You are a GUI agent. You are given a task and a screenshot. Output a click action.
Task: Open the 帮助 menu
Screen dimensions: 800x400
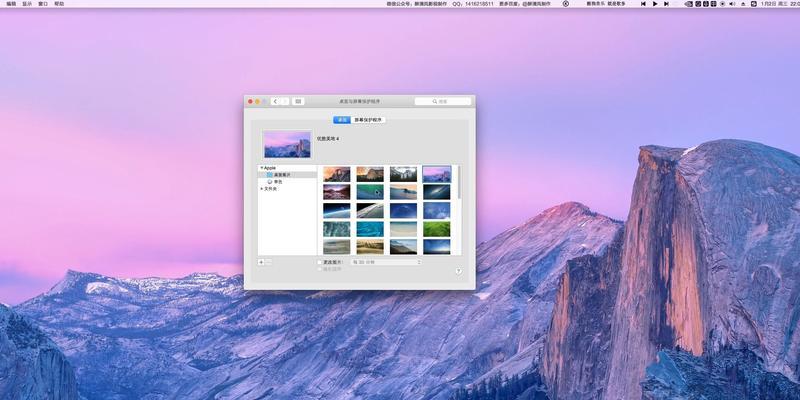(x=59, y=4)
